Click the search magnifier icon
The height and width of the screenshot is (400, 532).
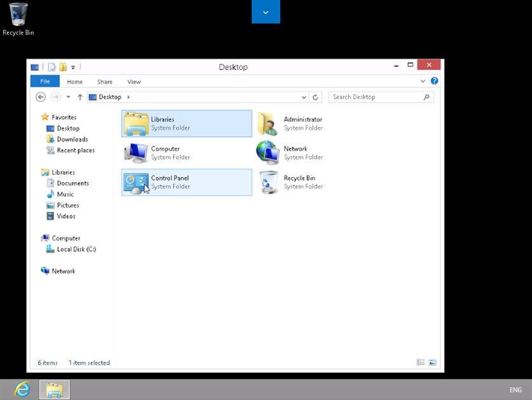(x=426, y=97)
